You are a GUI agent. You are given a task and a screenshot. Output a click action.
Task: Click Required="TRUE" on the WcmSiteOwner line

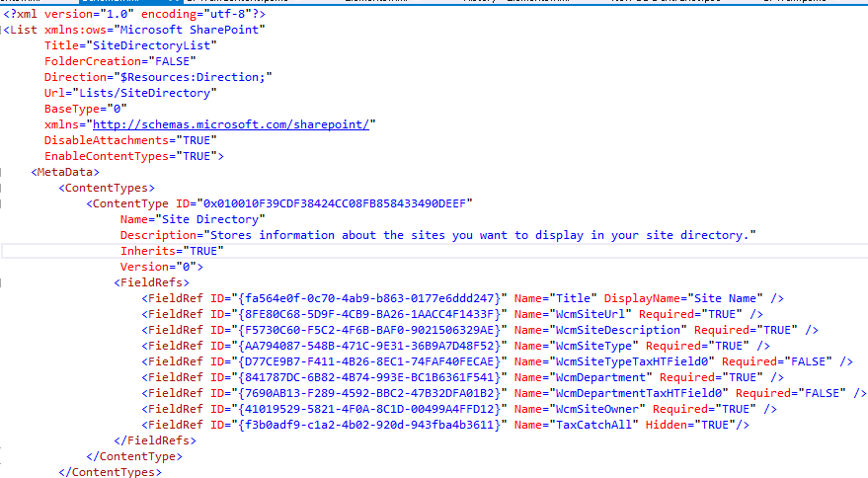click(705, 409)
